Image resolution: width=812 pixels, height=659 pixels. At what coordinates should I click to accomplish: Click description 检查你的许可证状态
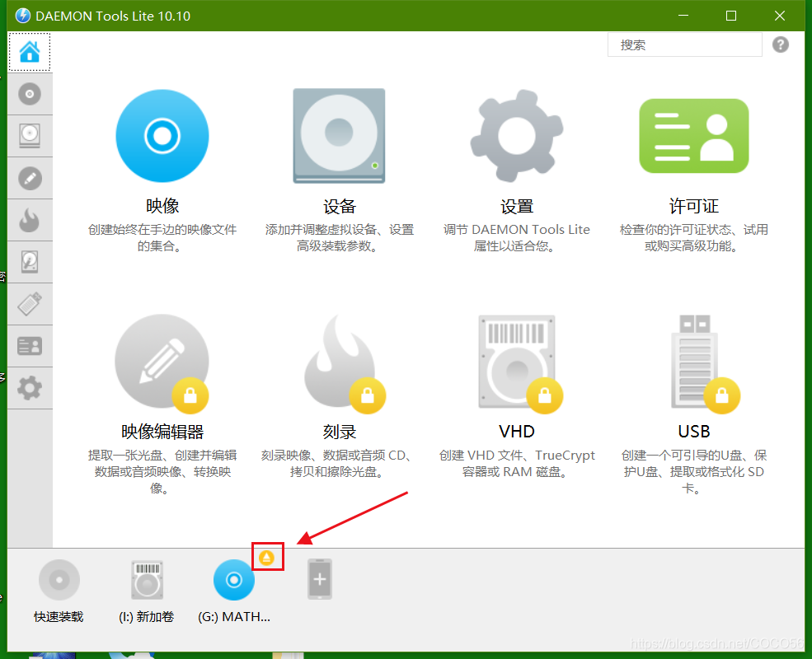tap(694, 237)
